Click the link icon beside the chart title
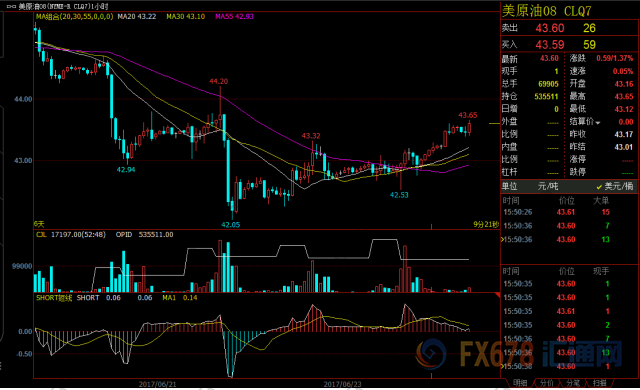The image size is (640, 390). [11, 7]
